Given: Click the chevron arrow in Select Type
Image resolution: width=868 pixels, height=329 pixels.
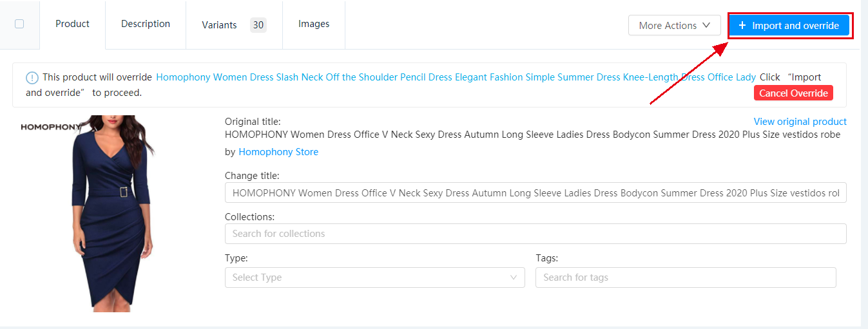Looking at the screenshot, I should coord(514,277).
